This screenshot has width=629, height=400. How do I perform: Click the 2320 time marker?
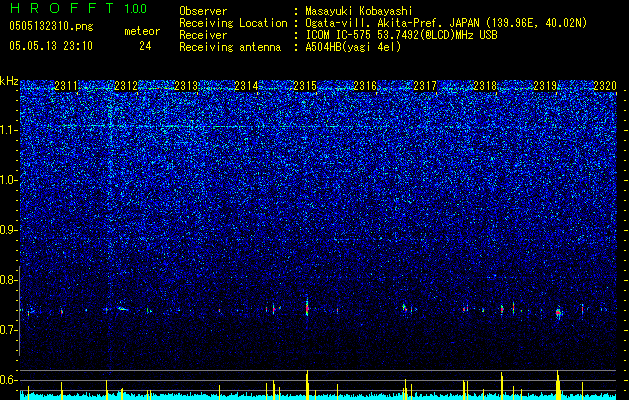pyautogui.click(x=605, y=85)
